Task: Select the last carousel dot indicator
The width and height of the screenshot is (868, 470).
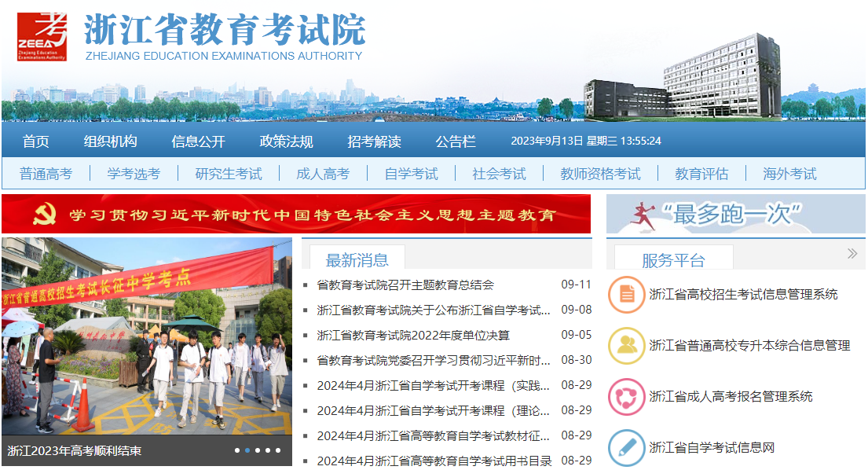Action: 278,451
